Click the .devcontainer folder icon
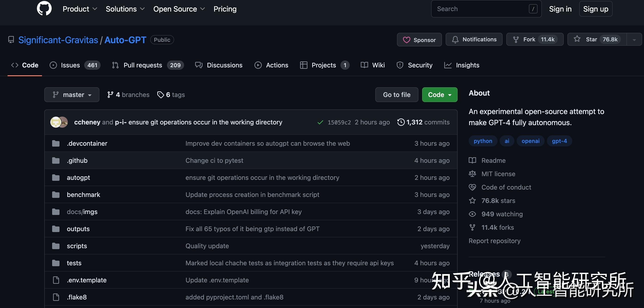 point(56,143)
